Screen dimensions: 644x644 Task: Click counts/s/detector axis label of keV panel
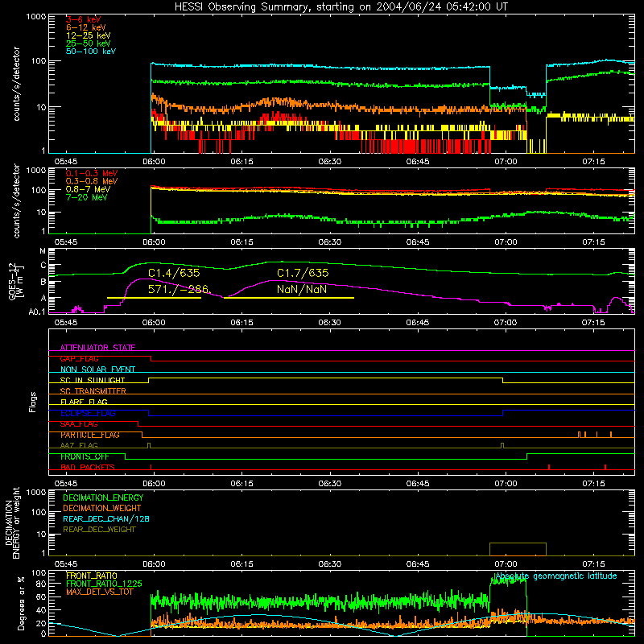coord(16,84)
